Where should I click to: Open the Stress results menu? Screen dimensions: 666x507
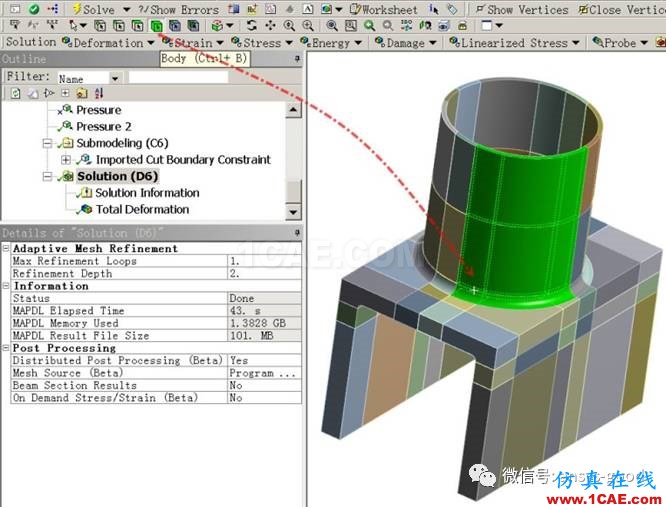point(262,42)
